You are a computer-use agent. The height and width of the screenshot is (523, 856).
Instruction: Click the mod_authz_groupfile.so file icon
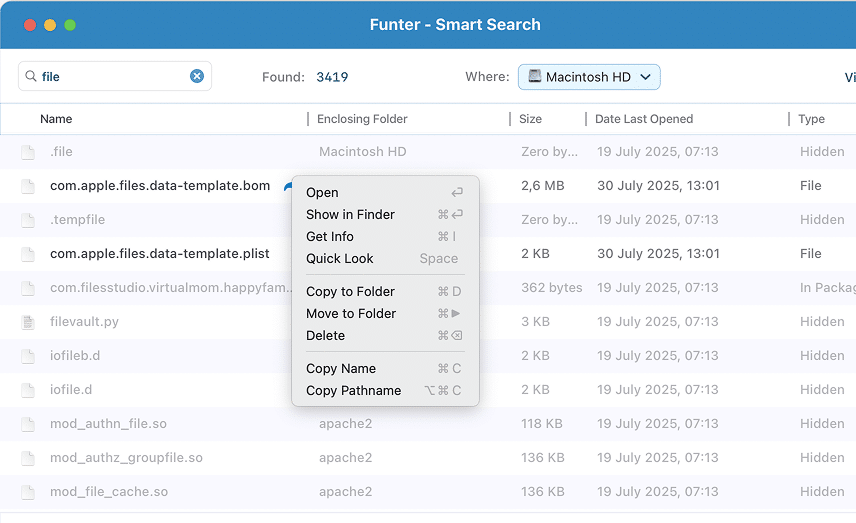(x=28, y=458)
